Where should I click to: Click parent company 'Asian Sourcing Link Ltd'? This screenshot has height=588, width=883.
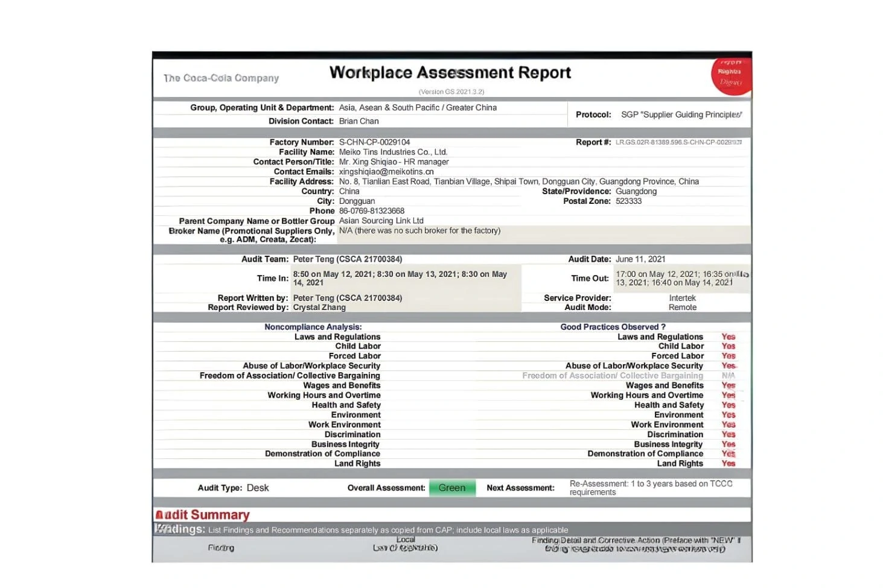point(381,221)
